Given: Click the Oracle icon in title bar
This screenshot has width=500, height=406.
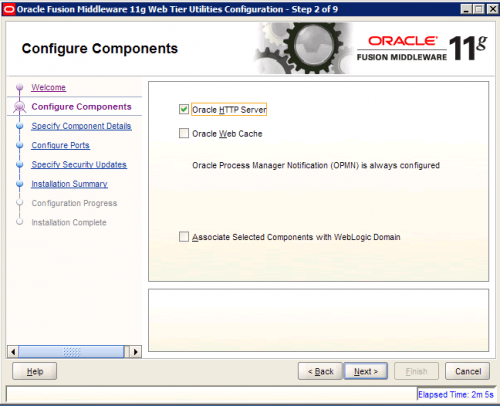Looking at the screenshot, I should click(x=9, y=9).
